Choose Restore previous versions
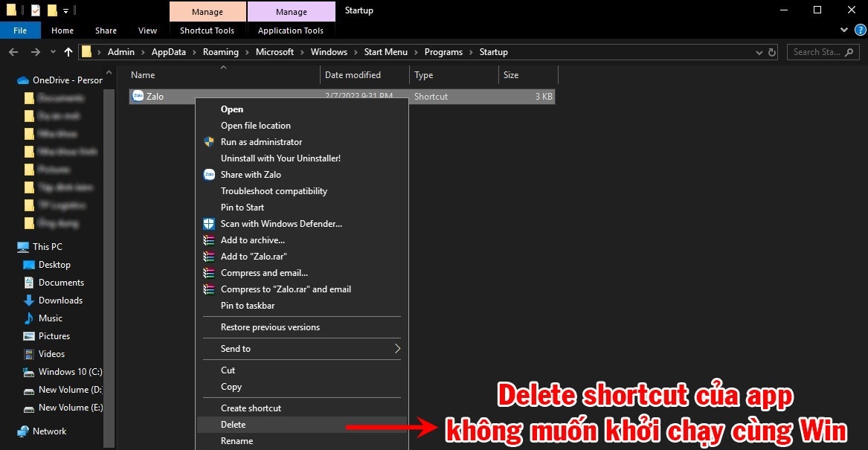868x450 pixels. (302, 327)
